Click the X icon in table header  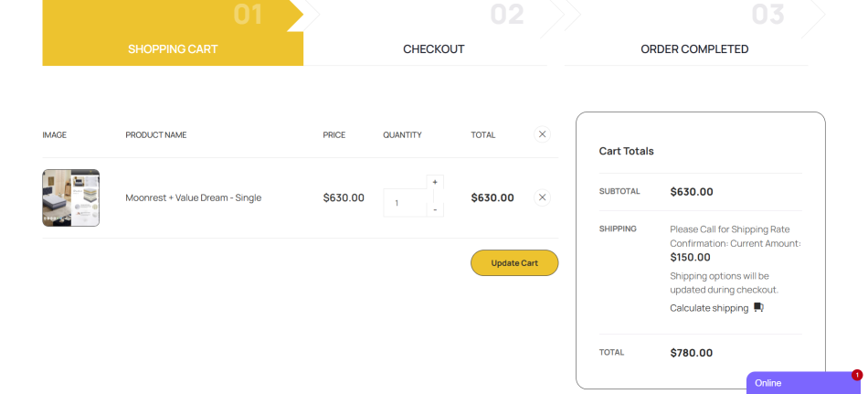[542, 134]
